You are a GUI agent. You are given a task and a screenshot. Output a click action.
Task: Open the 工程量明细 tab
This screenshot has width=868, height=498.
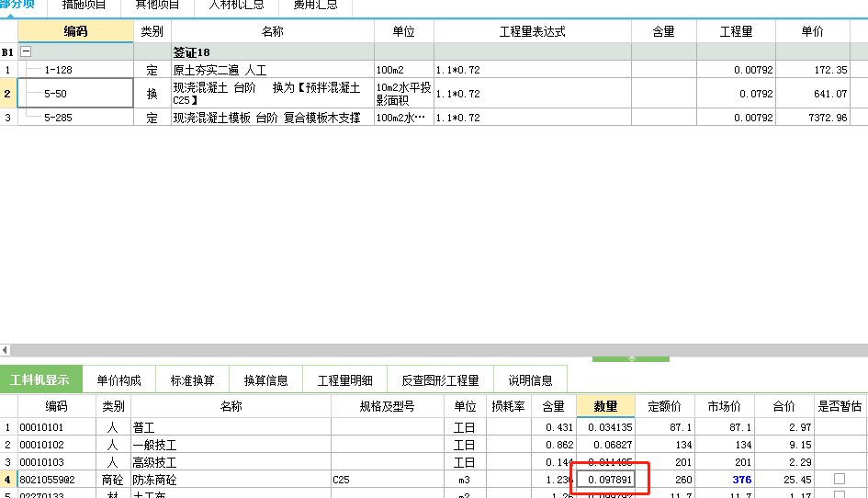point(344,380)
